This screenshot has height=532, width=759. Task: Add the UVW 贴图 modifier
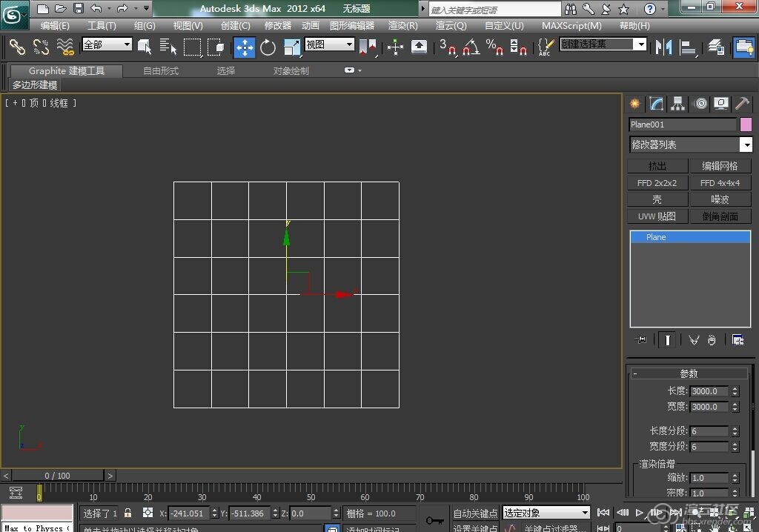coord(657,216)
